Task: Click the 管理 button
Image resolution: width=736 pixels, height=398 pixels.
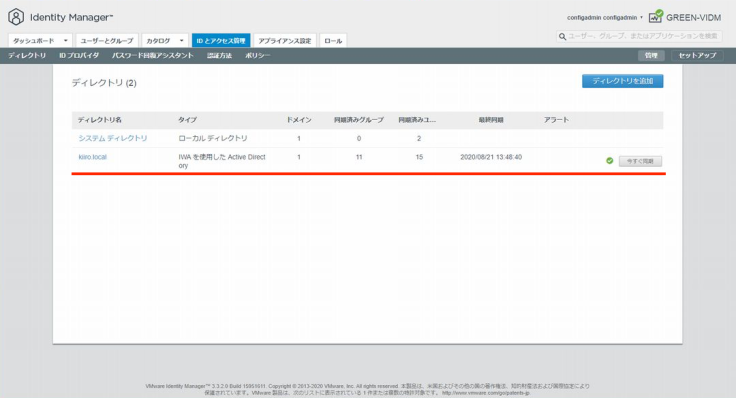Action: (x=651, y=55)
